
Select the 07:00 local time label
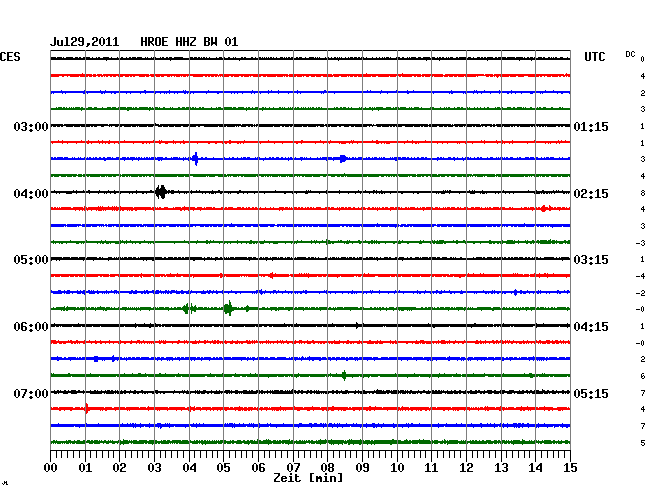[31, 393]
